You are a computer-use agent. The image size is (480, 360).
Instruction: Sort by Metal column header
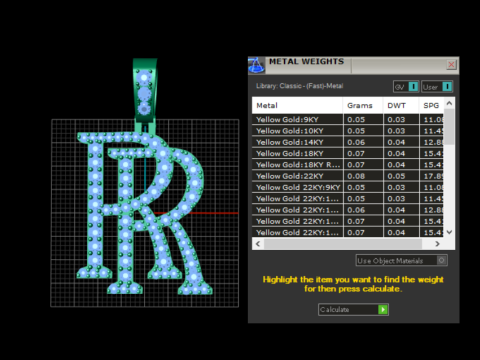[x=297, y=106]
